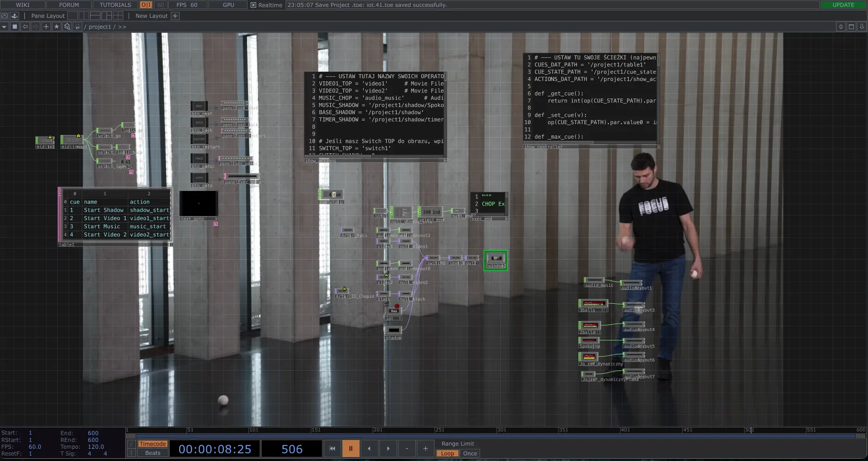The height and width of the screenshot is (461, 868).
Task: Toggle the O|I power button
Action: pyautogui.click(x=146, y=5)
